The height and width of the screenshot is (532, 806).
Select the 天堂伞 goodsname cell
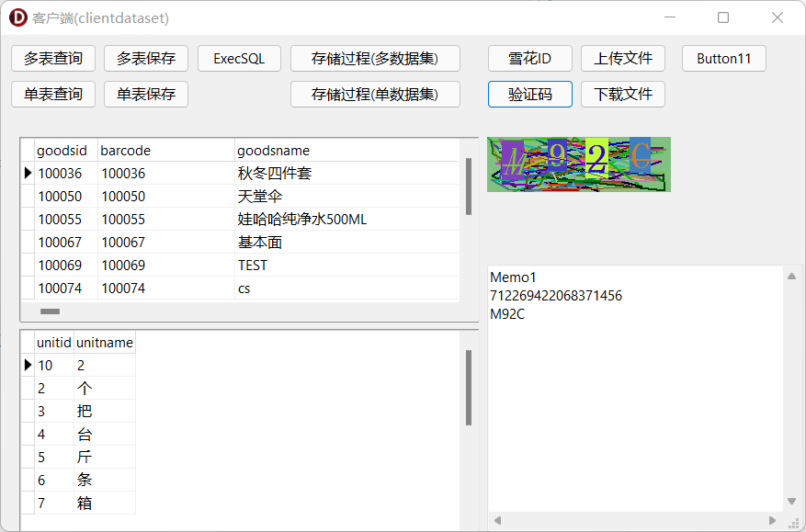[346, 197]
